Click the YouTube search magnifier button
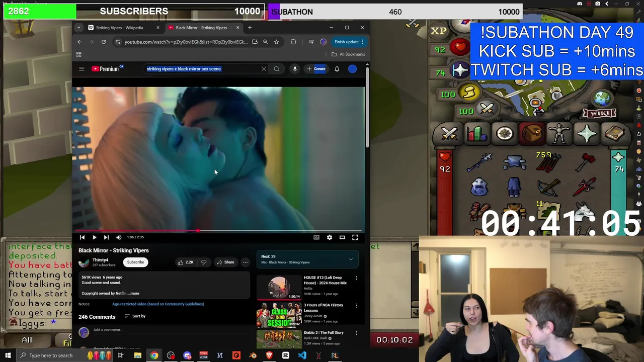The height and width of the screenshot is (362, 644). tap(276, 69)
